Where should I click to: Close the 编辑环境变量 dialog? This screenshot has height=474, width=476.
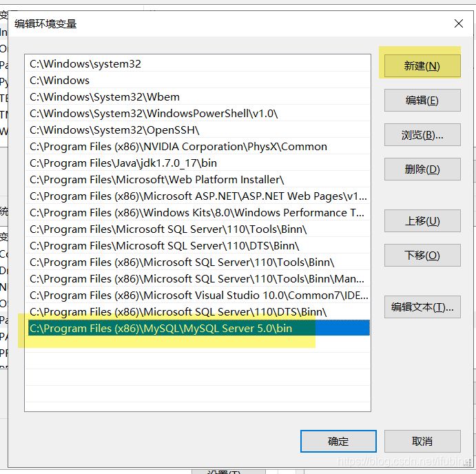[458, 23]
